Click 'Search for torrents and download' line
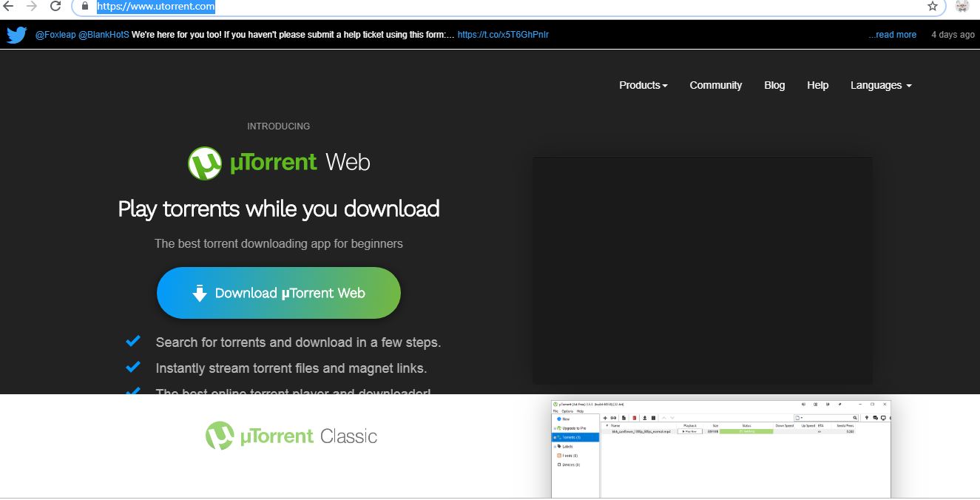Screen dimensions: 980x500 click(298, 342)
